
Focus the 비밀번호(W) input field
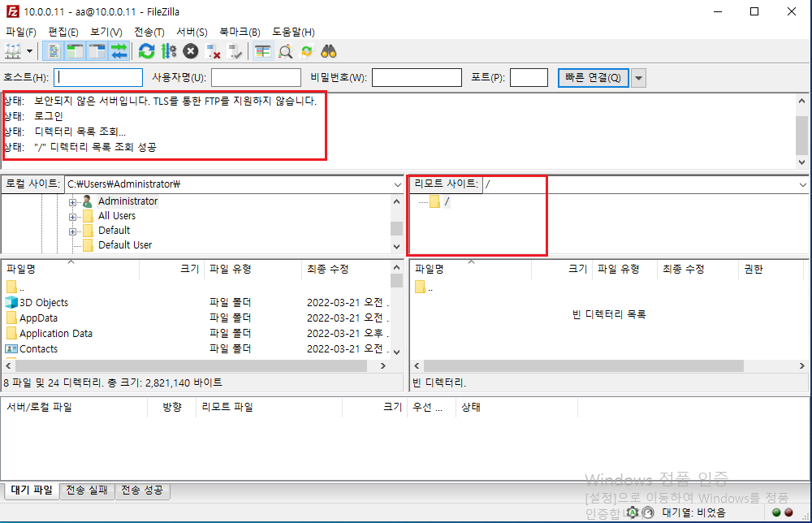(x=417, y=78)
